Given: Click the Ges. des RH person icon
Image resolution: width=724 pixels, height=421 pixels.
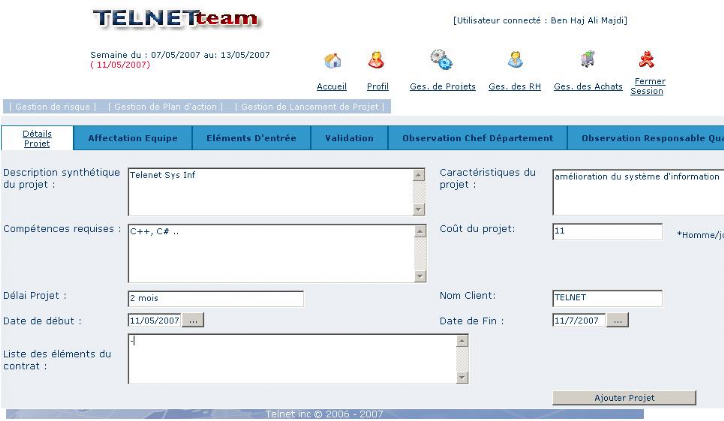Looking at the screenshot, I should [515, 60].
